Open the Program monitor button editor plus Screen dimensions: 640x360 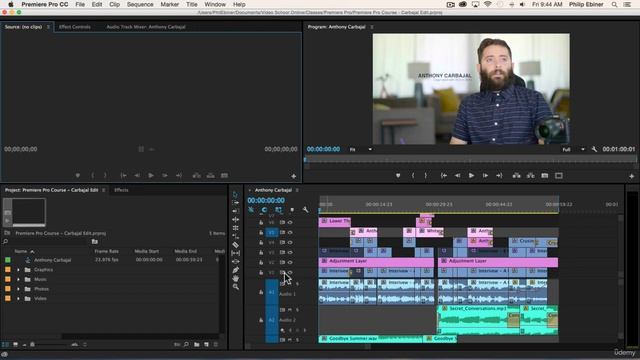tap(631, 176)
